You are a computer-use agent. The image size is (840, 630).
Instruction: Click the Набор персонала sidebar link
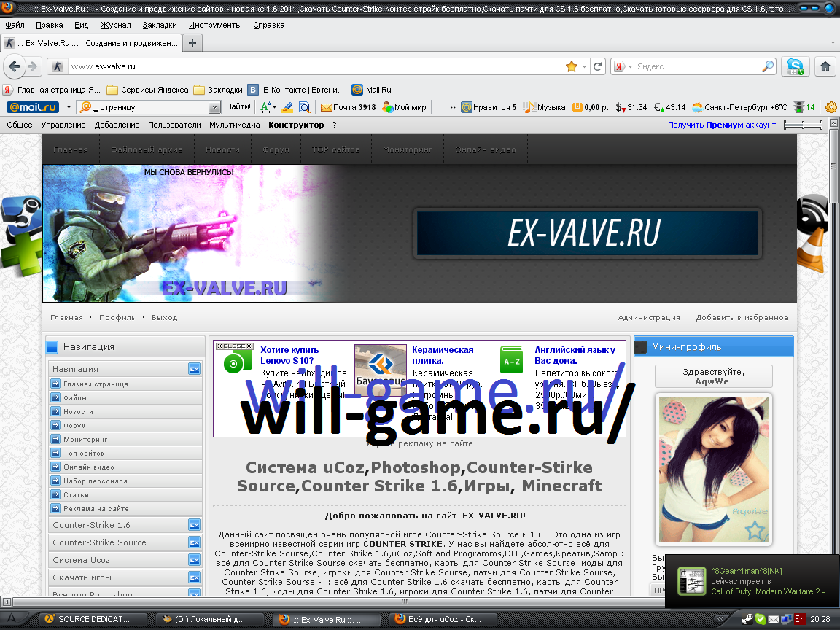pyautogui.click(x=96, y=481)
